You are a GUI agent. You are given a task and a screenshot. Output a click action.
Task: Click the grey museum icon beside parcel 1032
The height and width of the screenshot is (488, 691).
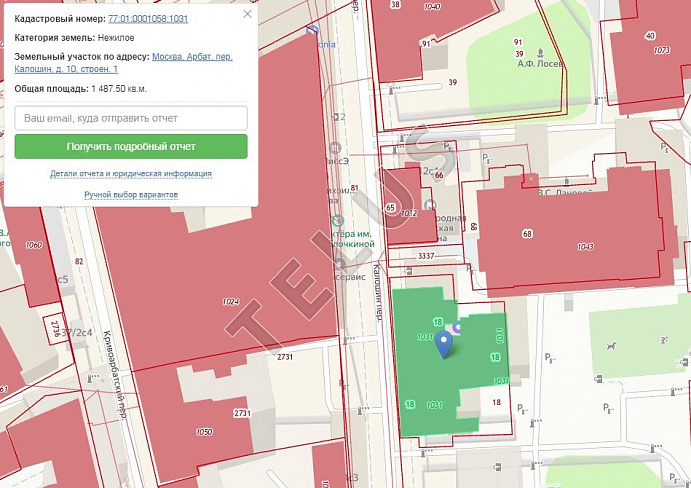point(430,205)
